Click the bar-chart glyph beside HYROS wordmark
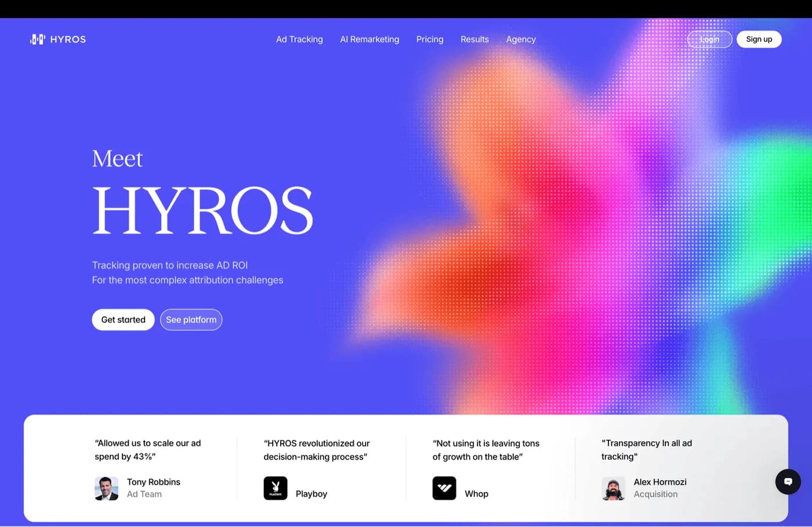This screenshot has width=812, height=527. click(x=37, y=39)
